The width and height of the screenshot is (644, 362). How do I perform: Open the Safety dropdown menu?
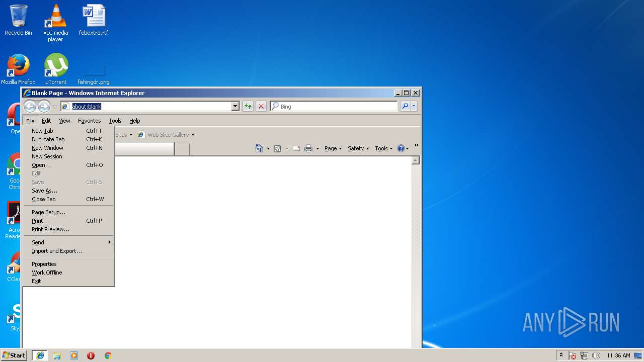(x=358, y=148)
